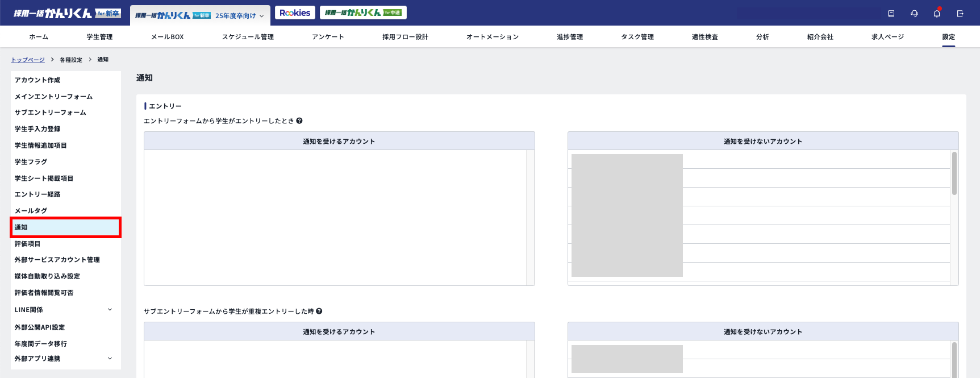Image resolution: width=980 pixels, height=378 pixels.
Task: Open メールBOX menu
Action: 168,37
